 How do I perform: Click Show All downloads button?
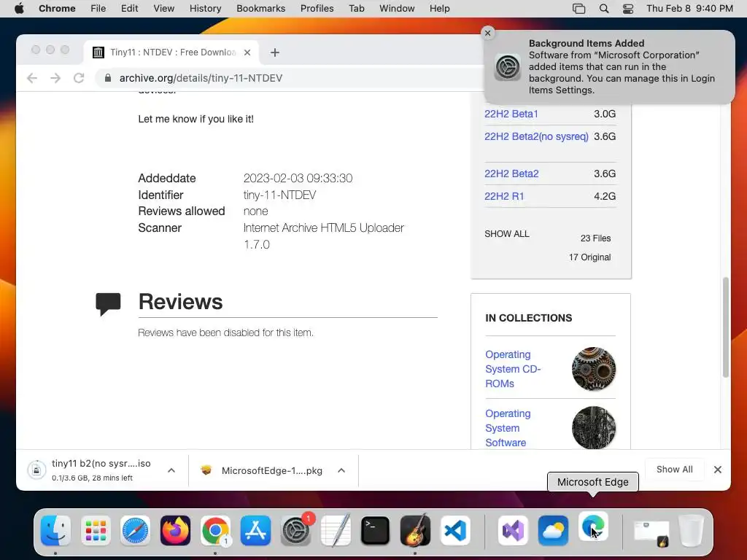[x=674, y=470]
